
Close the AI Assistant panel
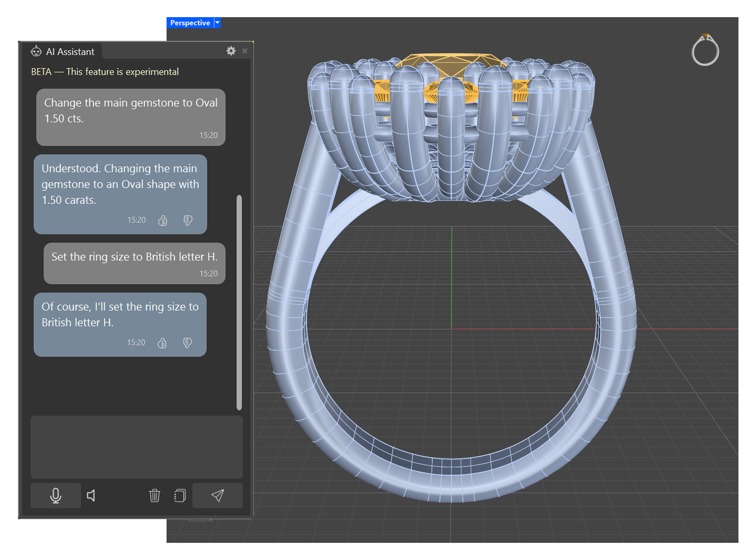(245, 51)
